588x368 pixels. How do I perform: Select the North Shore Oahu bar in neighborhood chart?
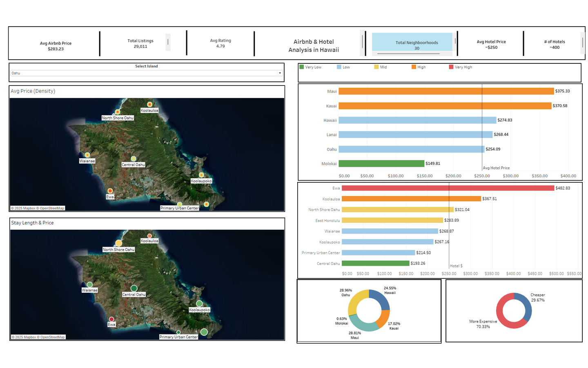coord(398,209)
